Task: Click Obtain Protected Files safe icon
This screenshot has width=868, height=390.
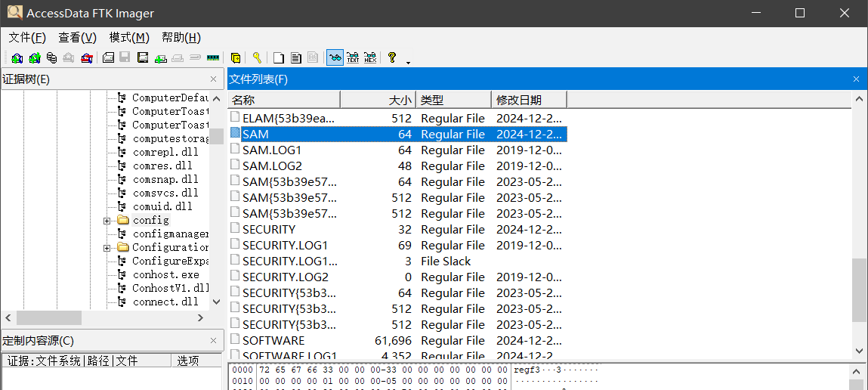Action: point(235,57)
